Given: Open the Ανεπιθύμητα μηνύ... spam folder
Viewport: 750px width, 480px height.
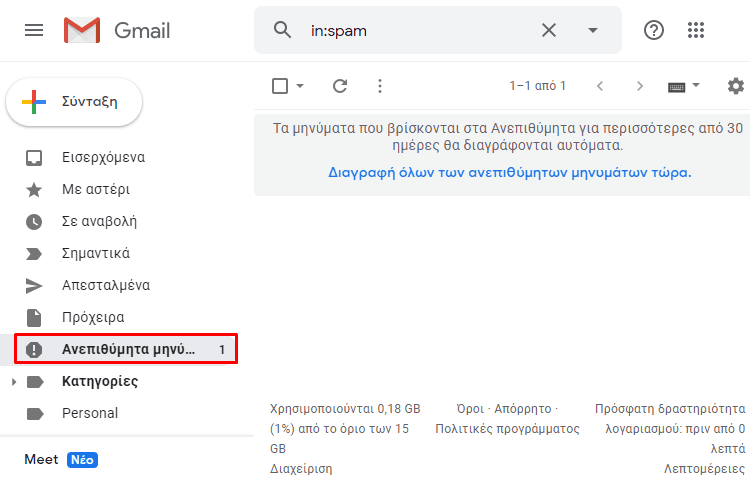Looking at the screenshot, I should click(x=126, y=349).
